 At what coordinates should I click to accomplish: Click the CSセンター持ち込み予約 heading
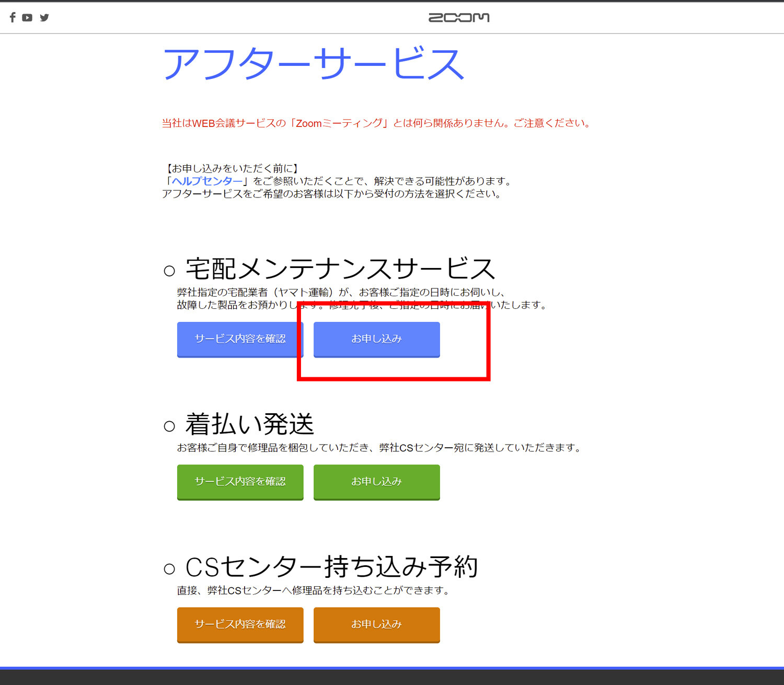[x=332, y=566]
